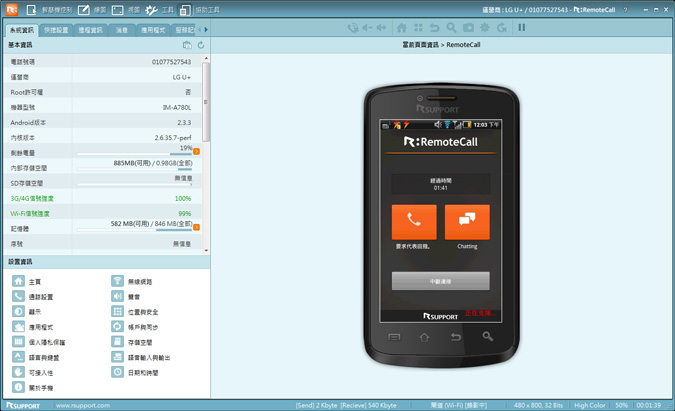Tap the orange Chatting button on phone
675x411 pixels.
467,222
